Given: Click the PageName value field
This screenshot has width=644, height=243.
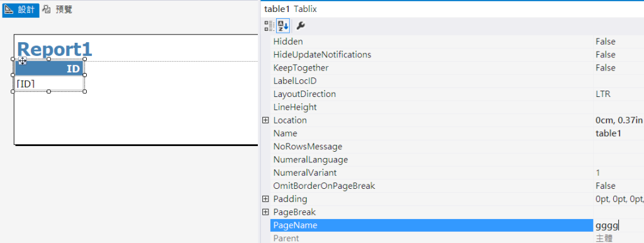Looking at the screenshot, I should (x=619, y=225).
